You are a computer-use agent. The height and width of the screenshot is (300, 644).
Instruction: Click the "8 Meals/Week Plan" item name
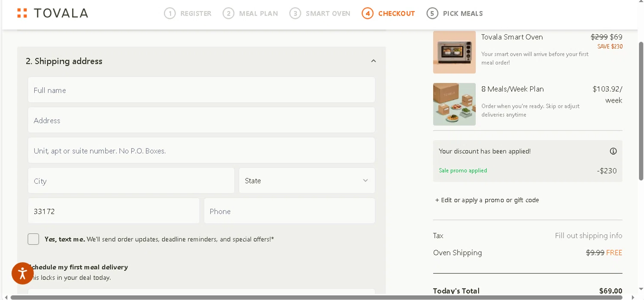click(x=513, y=89)
